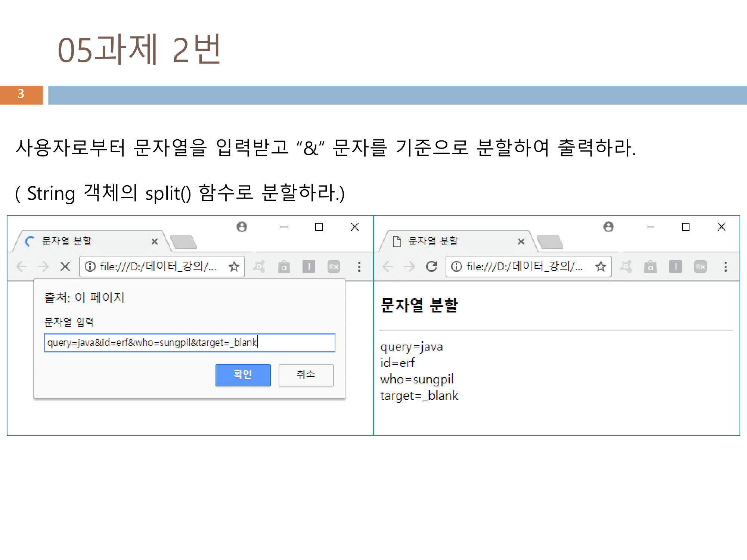Viewport: 747px width, 560px height.
Task: Open a new tab in the left browser
Action: click(183, 242)
